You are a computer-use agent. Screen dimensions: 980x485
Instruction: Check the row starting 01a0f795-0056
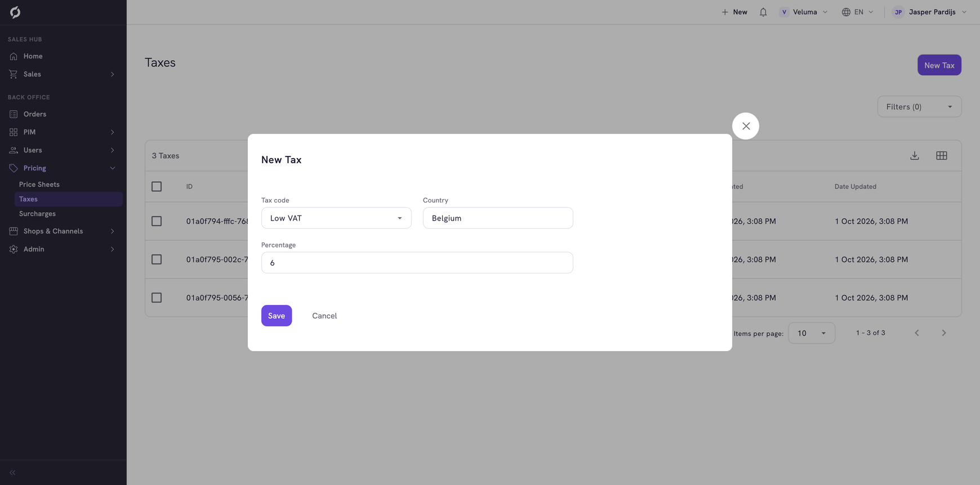pyautogui.click(x=157, y=298)
